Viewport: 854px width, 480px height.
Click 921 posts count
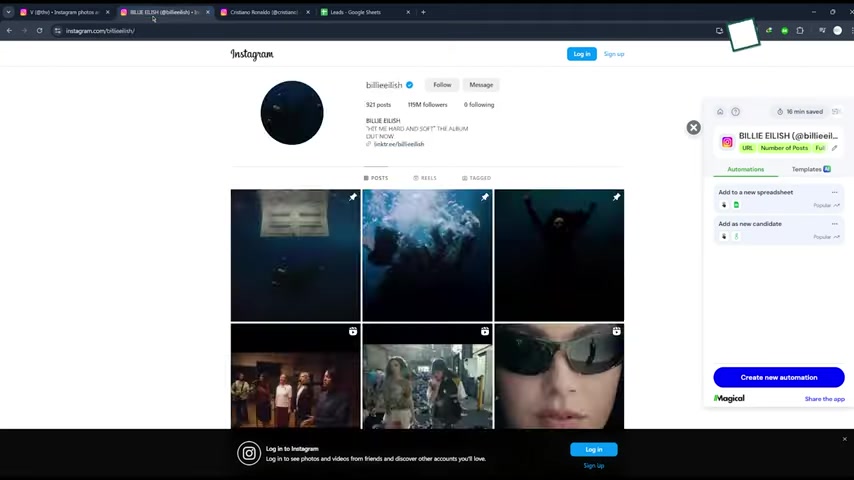coord(379,105)
